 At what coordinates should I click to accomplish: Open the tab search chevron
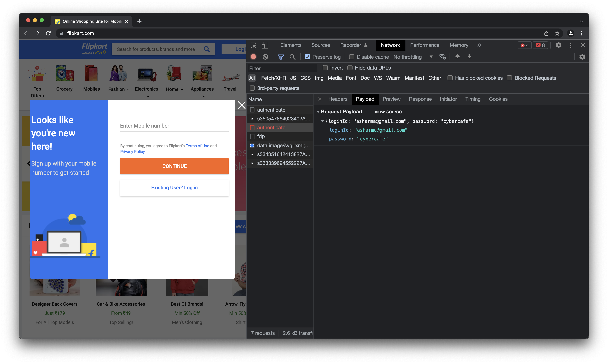[x=581, y=21]
